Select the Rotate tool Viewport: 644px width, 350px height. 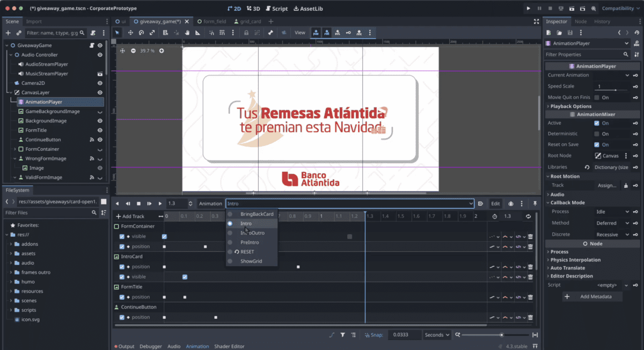[140, 32]
